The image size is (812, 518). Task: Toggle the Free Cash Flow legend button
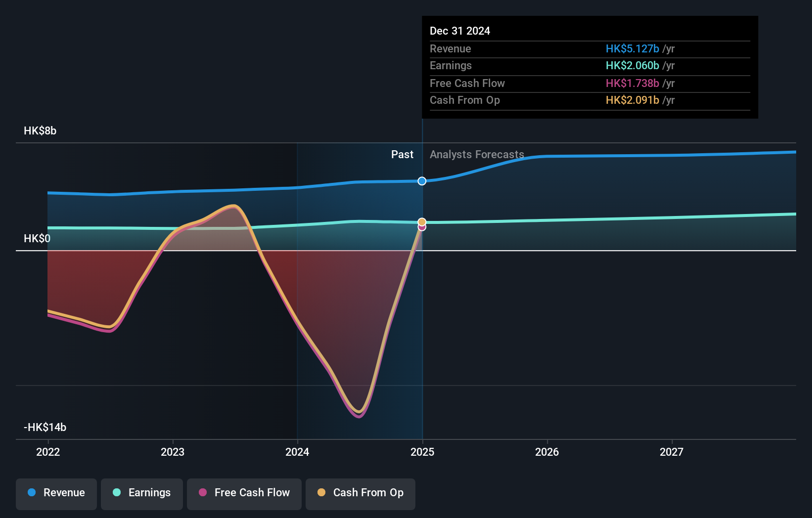(244, 494)
